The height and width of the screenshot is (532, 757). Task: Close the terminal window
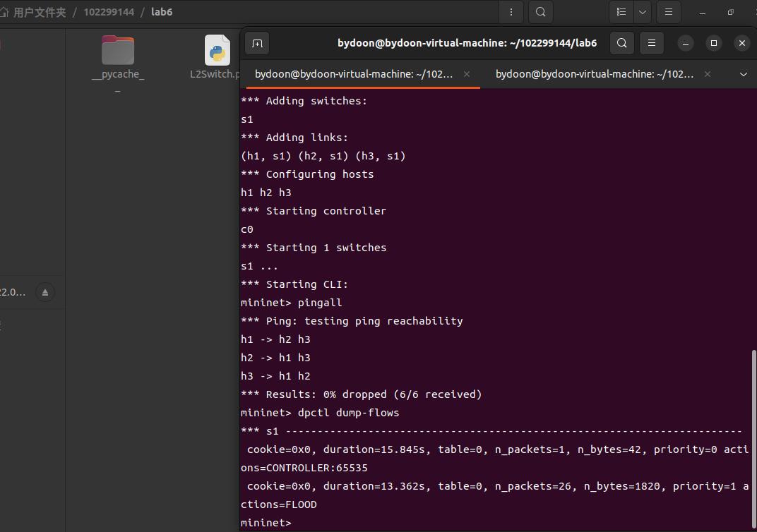click(x=742, y=44)
